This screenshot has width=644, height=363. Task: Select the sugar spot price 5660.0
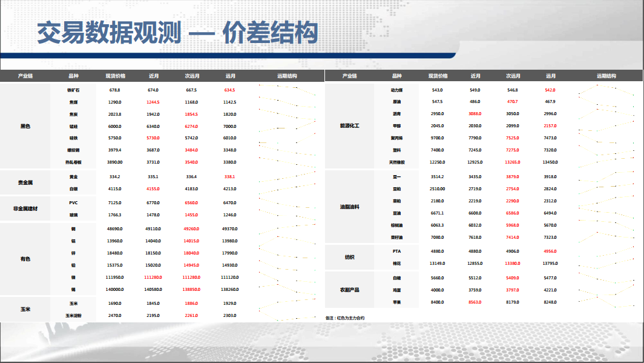[438, 278]
